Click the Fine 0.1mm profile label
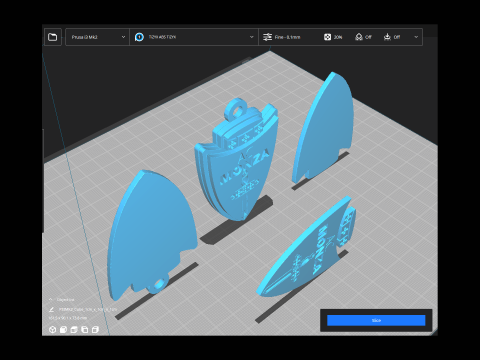 [x=287, y=37]
